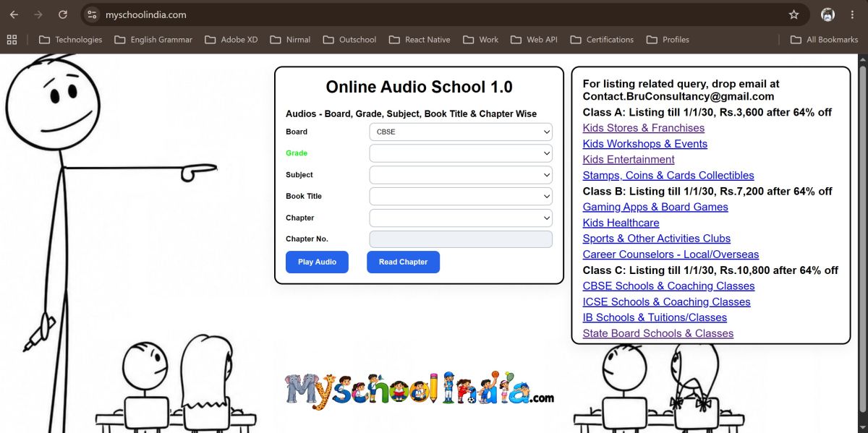The width and height of the screenshot is (868, 433).
Task: Reload the myschoolindia.com page
Action: pyautogui.click(x=63, y=14)
